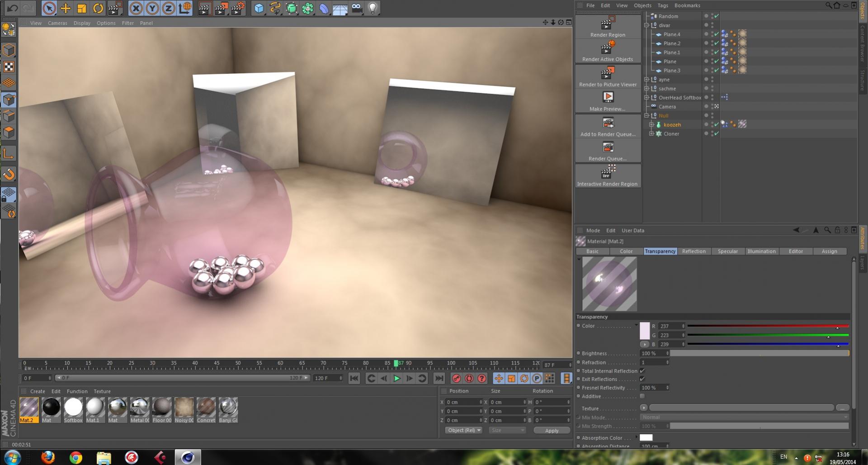Toggle the X axis lock

coord(136,8)
